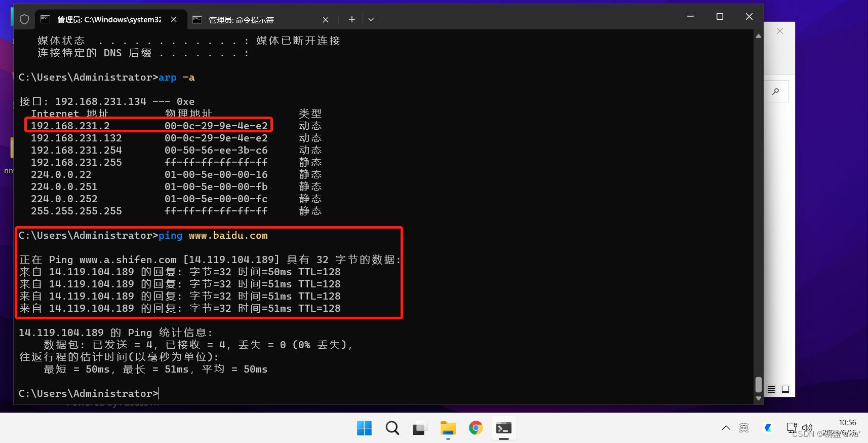Click the terminal scrollbar up arrow

[758, 36]
